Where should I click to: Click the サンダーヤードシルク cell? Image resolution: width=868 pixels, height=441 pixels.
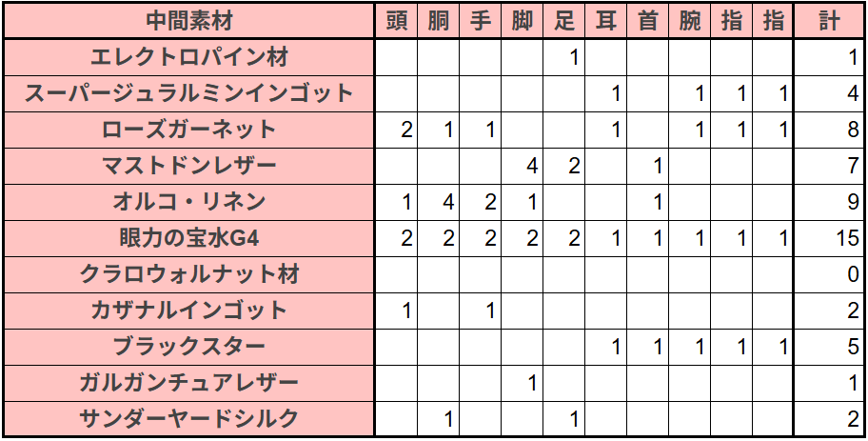(x=188, y=419)
